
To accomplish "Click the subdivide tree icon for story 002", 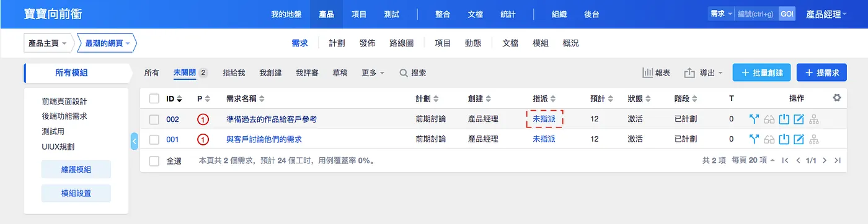I will pyautogui.click(x=814, y=119).
